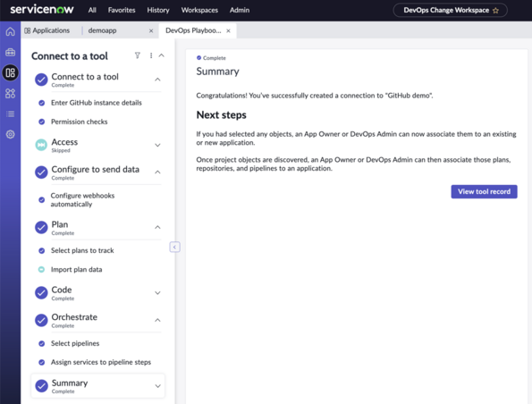
Task: Click the filter funnel icon in playbook header
Action: (138, 55)
